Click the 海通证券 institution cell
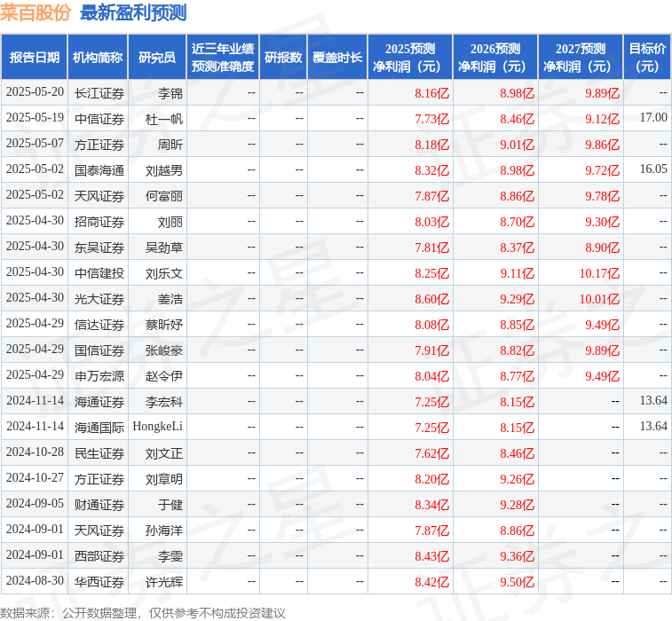672x621 pixels. tap(99, 402)
